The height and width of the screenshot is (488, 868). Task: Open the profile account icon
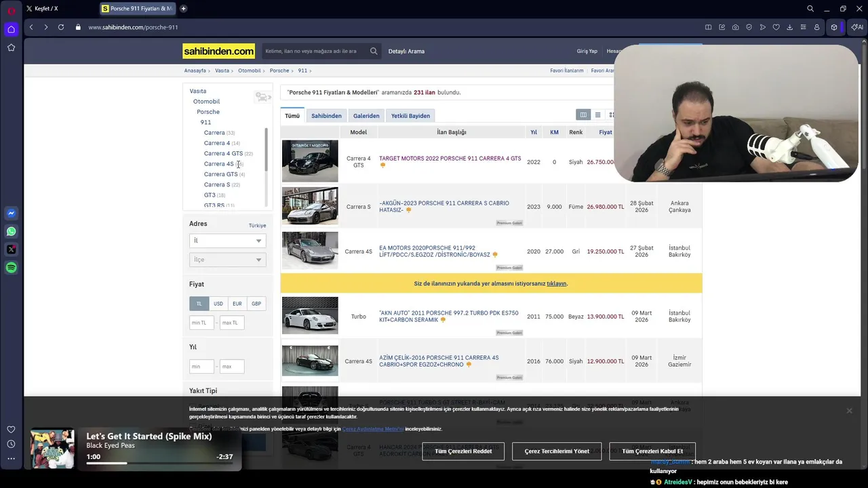pos(816,27)
